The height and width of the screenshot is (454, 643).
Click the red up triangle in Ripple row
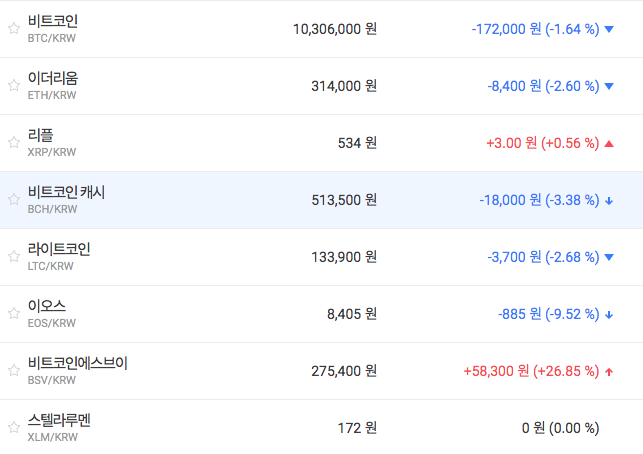point(609,143)
